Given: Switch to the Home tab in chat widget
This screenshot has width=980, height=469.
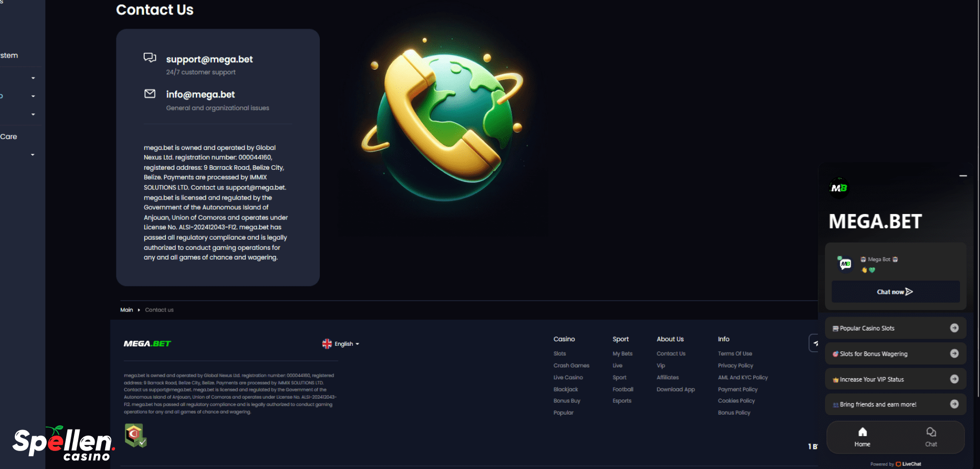Looking at the screenshot, I should point(862,437).
